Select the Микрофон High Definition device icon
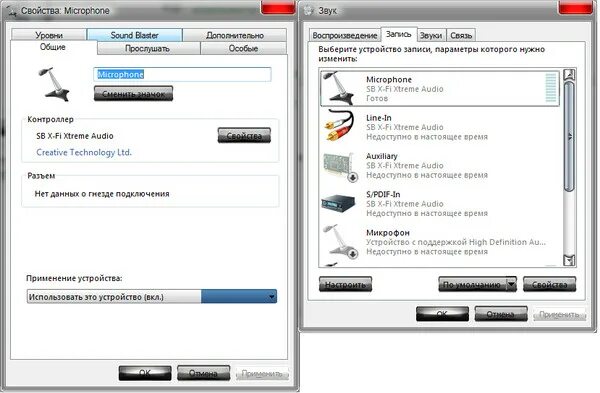Viewport: 600px width, 393px height. pyautogui.click(x=340, y=241)
